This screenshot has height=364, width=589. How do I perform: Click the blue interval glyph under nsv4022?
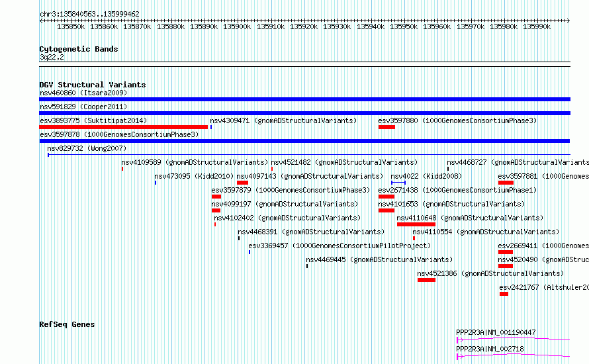[398, 183]
